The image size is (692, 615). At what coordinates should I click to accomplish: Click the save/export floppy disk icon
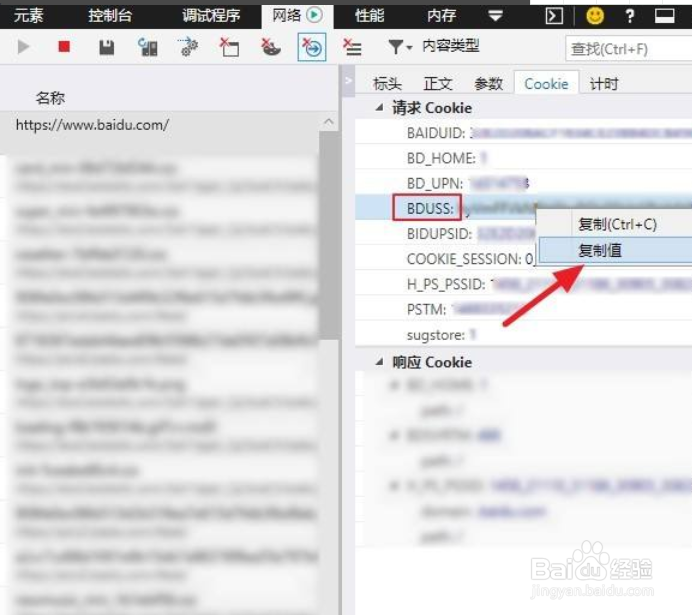[106, 47]
